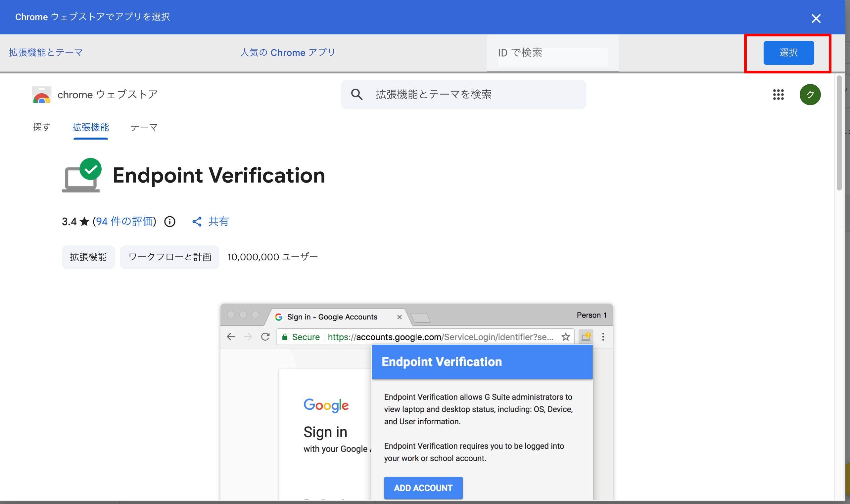Close the Chrome web store app dialog
Image resolution: width=850 pixels, height=504 pixels.
coord(816,18)
